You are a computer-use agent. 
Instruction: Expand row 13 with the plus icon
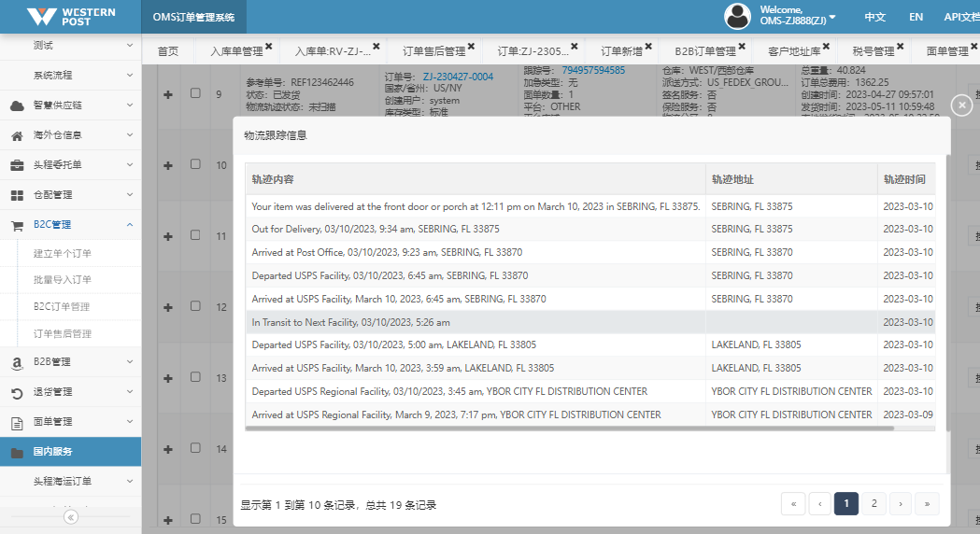pos(168,378)
